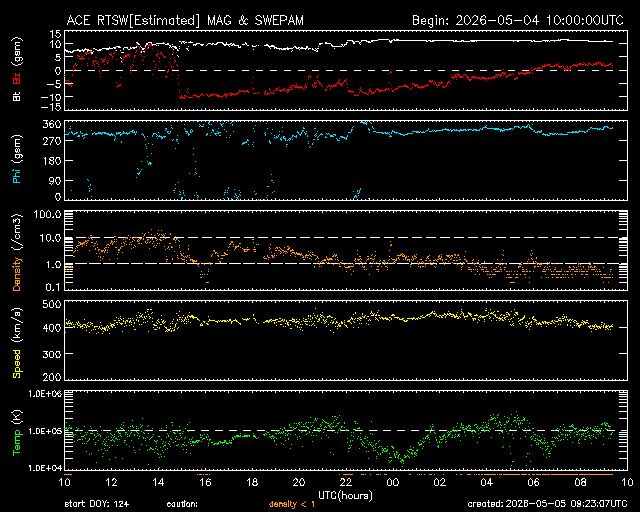Viewport: 640px width, 512px height.
Task: Click the "-5" tick on the Bt/Bz axis
Action: tap(54, 84)
